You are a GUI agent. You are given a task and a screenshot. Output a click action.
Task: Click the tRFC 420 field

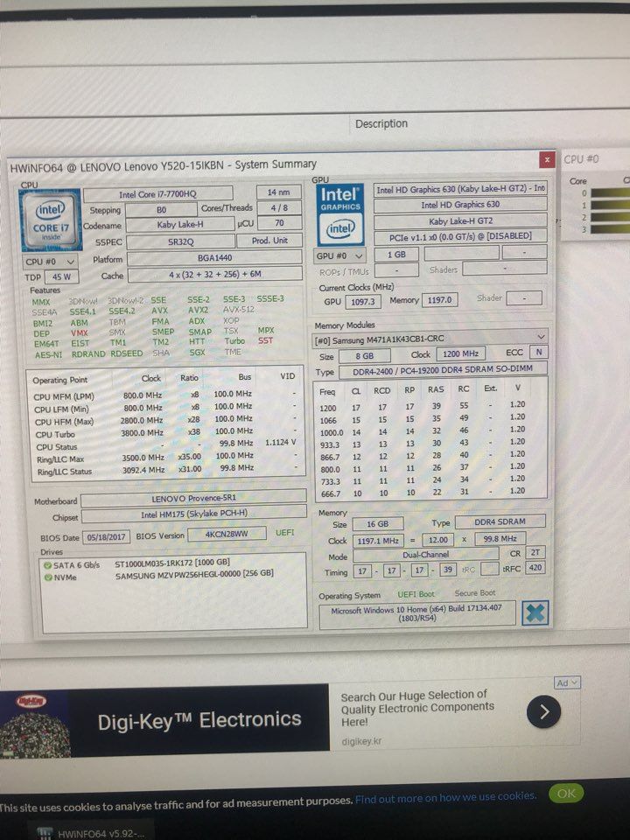[x=535, y=567]
